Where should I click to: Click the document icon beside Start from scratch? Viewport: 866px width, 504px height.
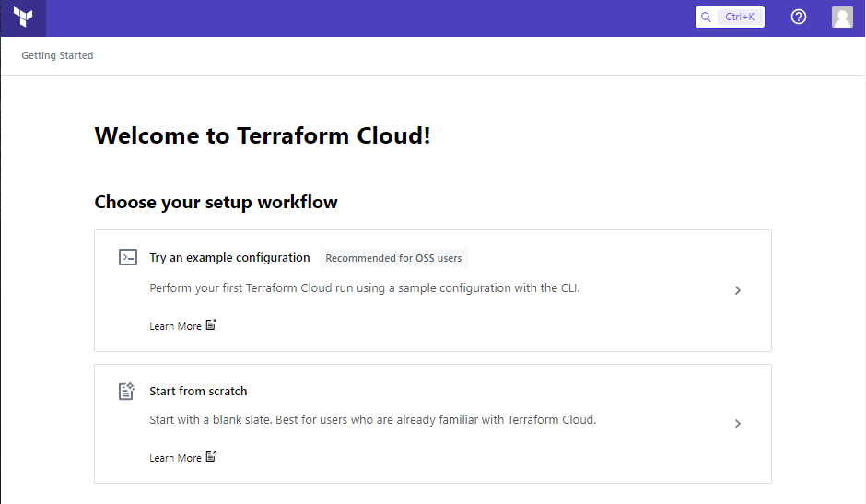click(127, 391)
